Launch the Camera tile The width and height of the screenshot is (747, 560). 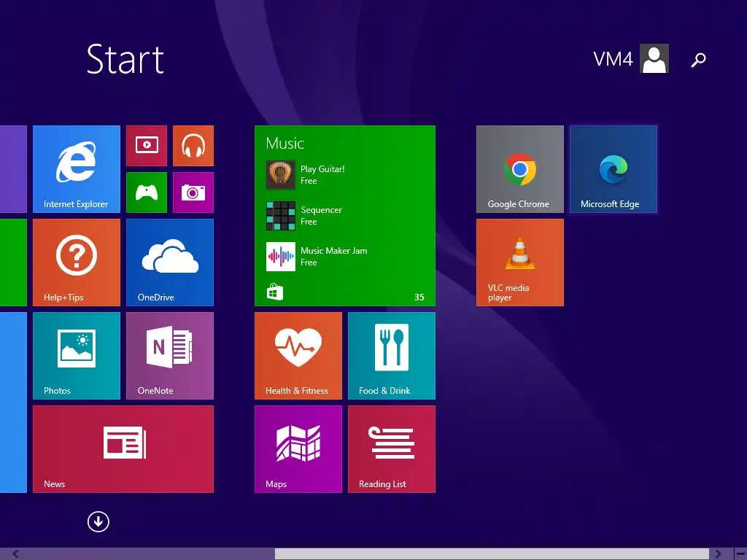point(193,192)
